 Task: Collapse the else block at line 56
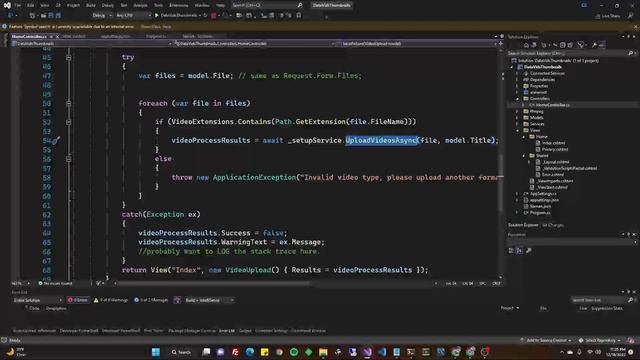[69, 159]
